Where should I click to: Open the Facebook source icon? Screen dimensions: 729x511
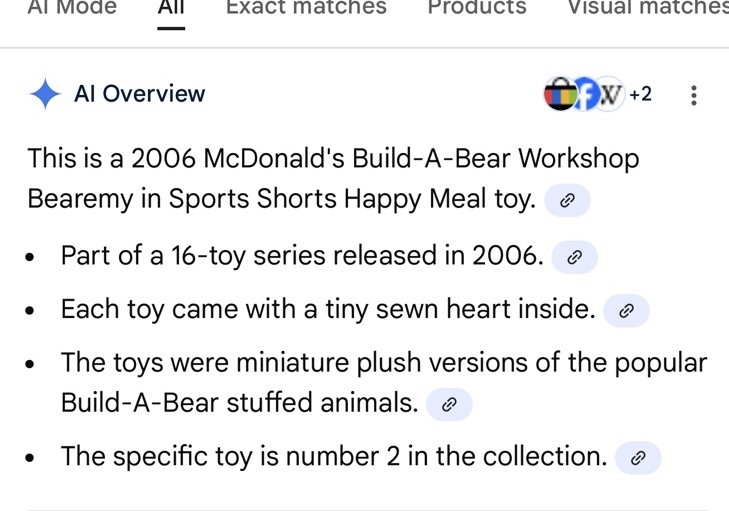click(x=586, y=94)
